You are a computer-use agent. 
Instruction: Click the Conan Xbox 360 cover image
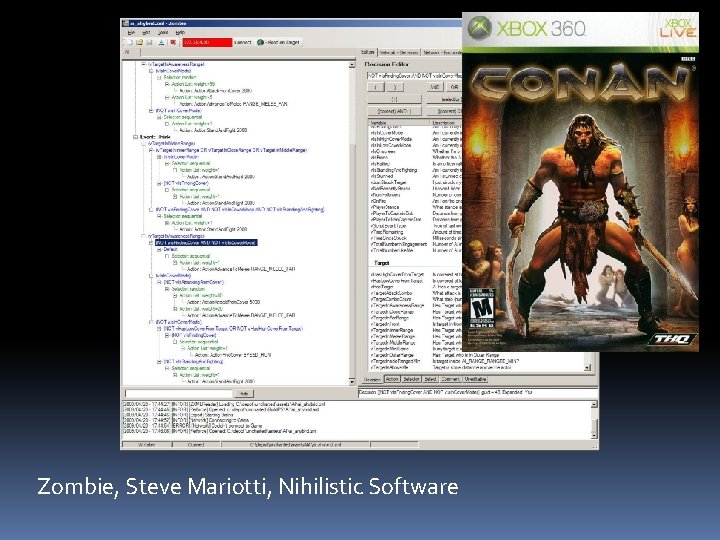point(580,182)
